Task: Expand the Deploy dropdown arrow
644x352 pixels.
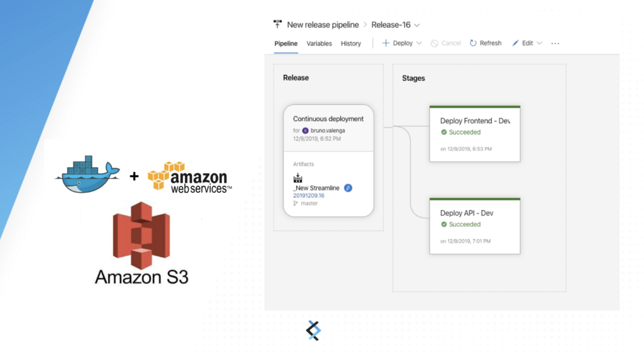Action: [419, 43]
